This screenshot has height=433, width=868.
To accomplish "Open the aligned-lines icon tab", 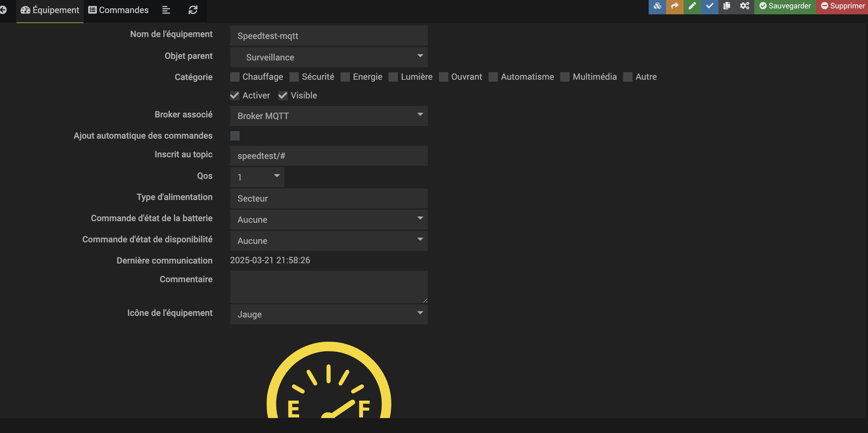I will point(166,10).
